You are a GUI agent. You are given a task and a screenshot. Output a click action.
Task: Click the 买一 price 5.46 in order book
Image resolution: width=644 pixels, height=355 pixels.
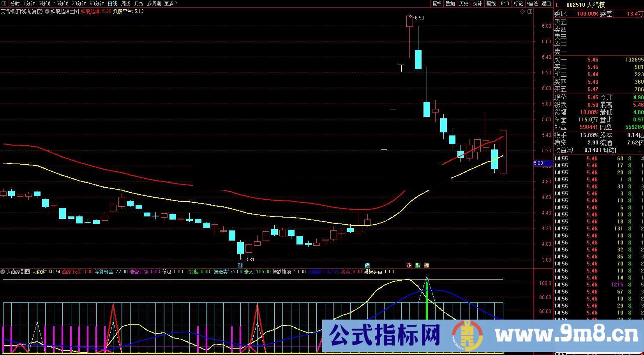[592, 60]
